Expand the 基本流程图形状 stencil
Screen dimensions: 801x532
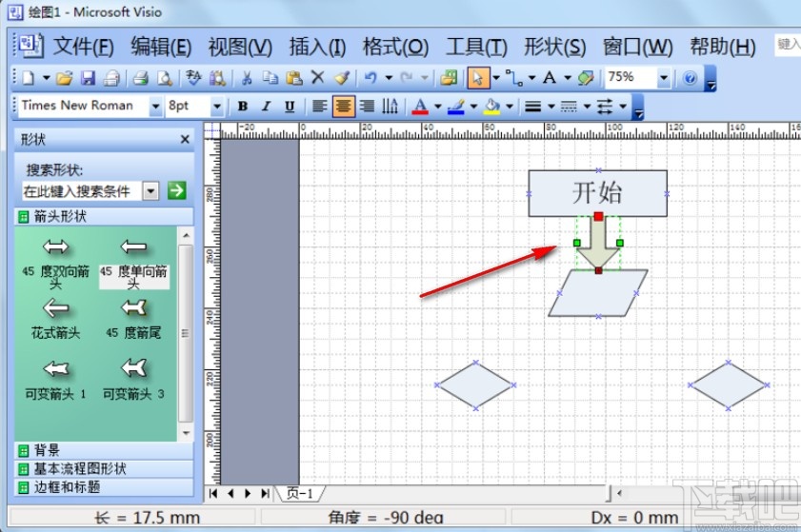coord(104,468)
